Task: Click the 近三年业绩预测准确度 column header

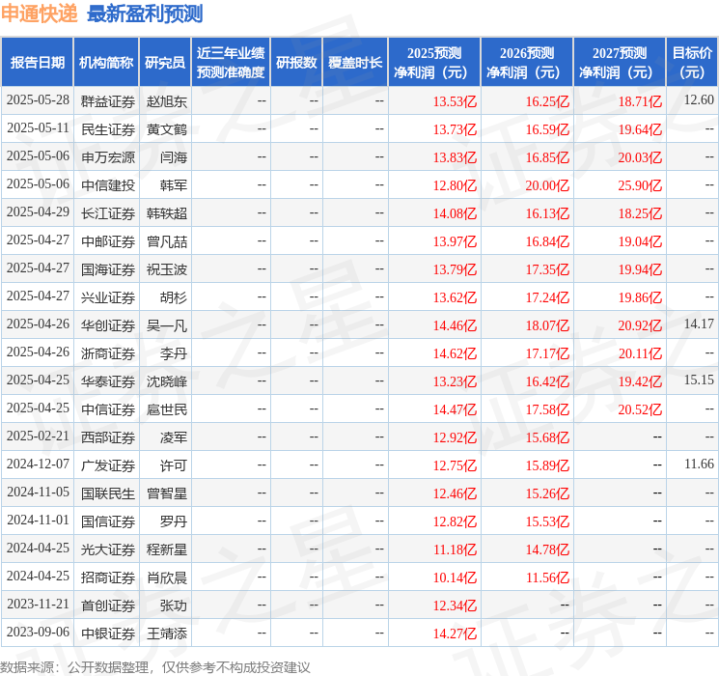Action: click(x=231, y=62)
